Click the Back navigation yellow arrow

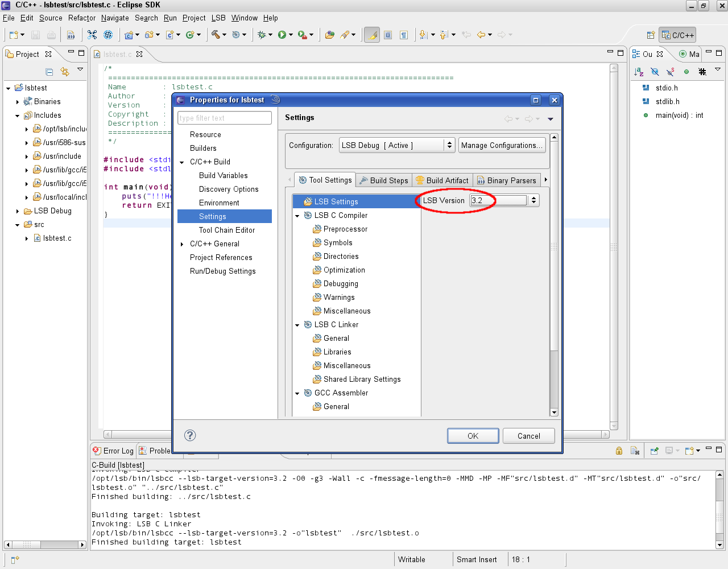(481, 35)
